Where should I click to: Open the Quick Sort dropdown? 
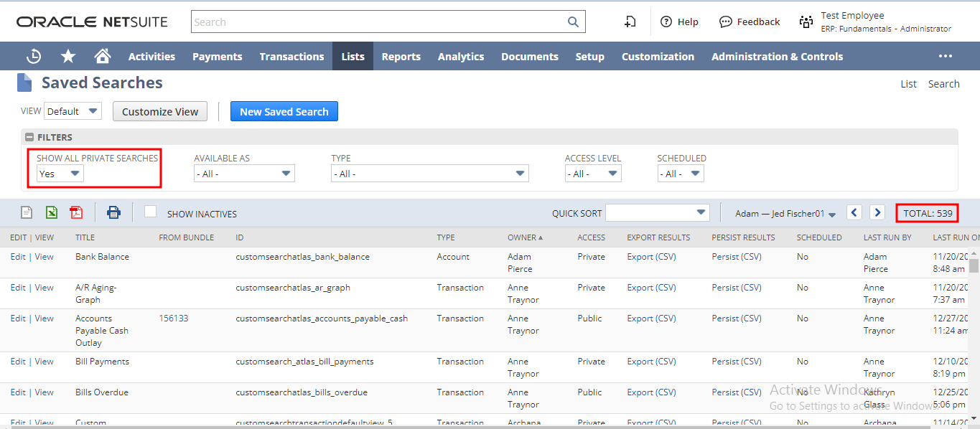657,212
